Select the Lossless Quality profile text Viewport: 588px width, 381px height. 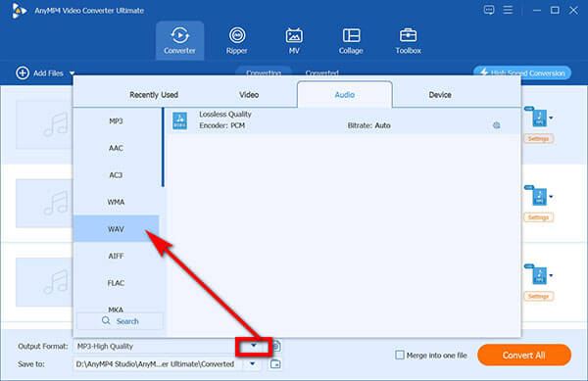click(x=225, y=115)
